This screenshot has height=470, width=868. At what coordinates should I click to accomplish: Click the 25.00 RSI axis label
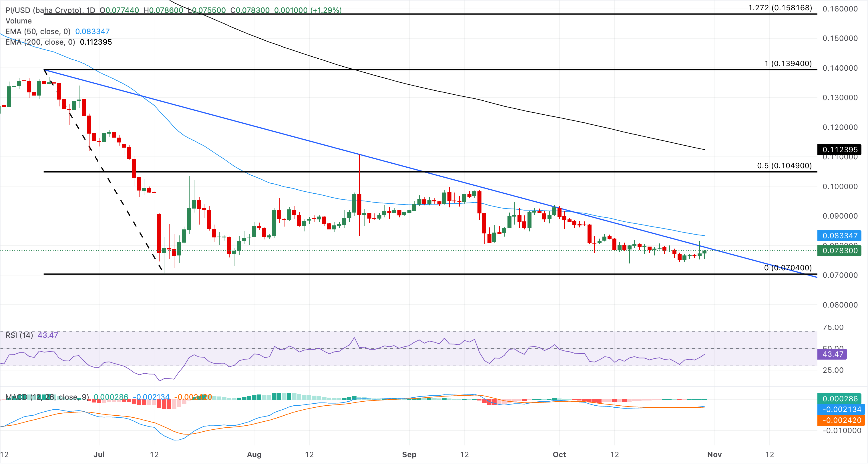tap(833, 370)
